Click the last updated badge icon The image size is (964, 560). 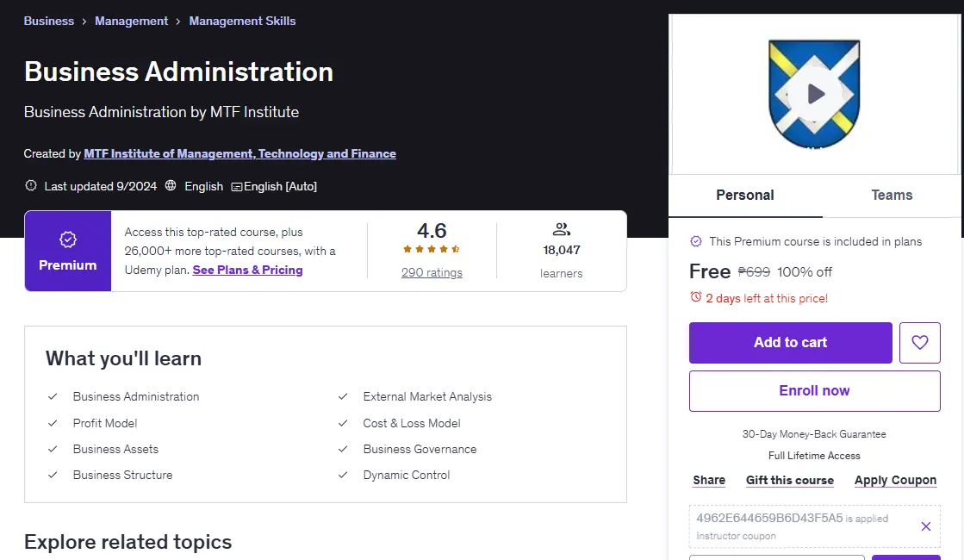point(31,185)
